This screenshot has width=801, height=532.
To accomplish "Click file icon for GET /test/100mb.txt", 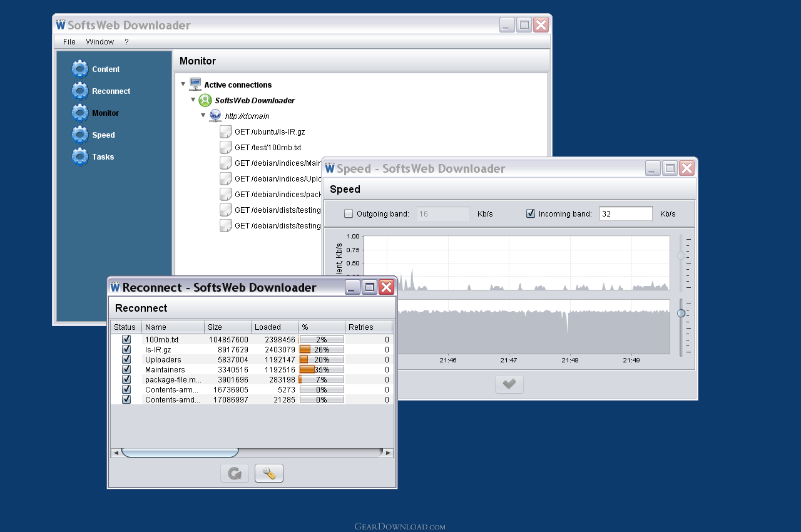I will 226,147.
